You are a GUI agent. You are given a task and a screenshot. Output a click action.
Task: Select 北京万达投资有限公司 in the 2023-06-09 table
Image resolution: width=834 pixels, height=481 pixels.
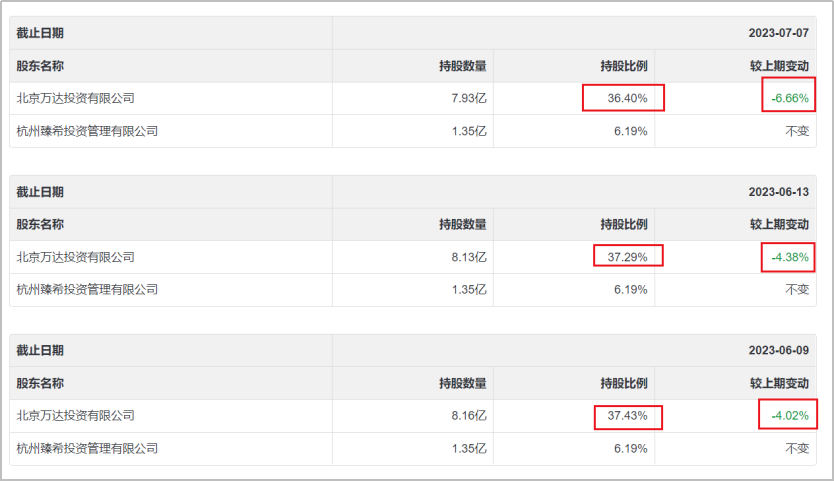(76, 416)
